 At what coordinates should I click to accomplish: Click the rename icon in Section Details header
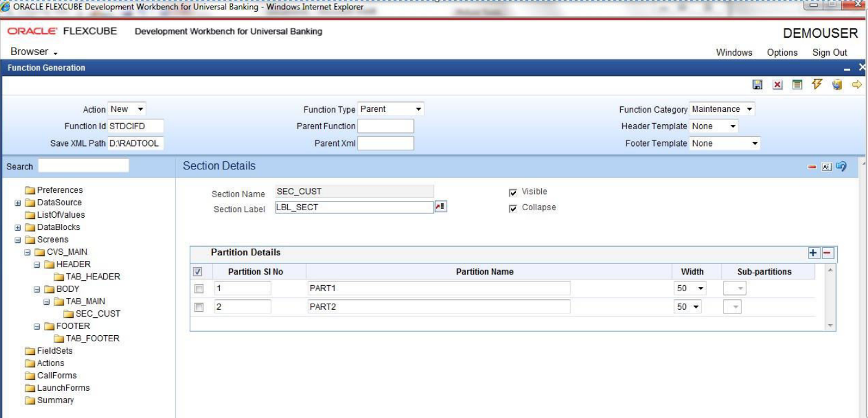(826, 167)
